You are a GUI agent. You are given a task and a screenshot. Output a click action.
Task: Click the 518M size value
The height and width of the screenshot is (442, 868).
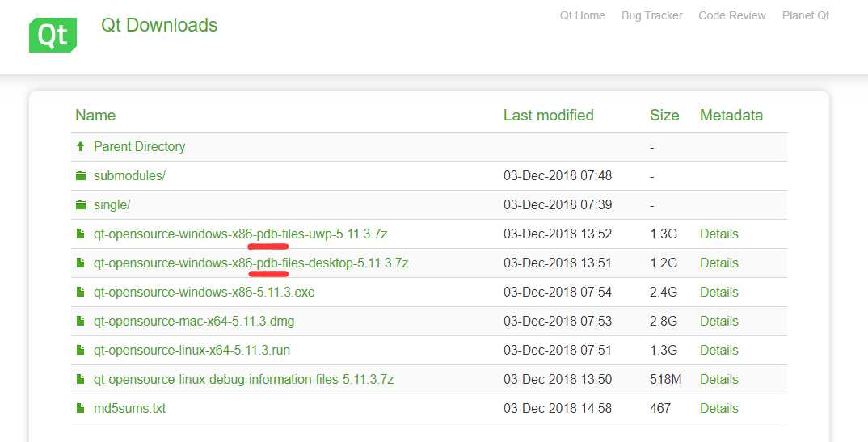[665, 380]
